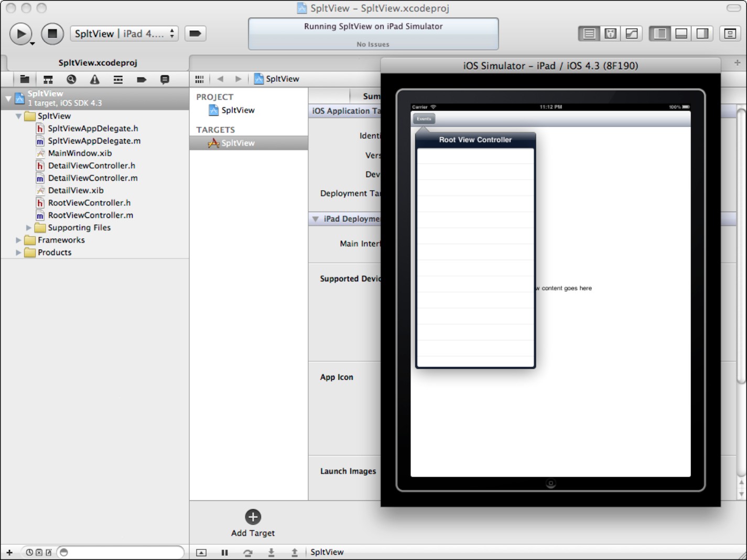Select the Version editor button
Viewport: 747px width, 560px height.
click(x=632, y=34)
